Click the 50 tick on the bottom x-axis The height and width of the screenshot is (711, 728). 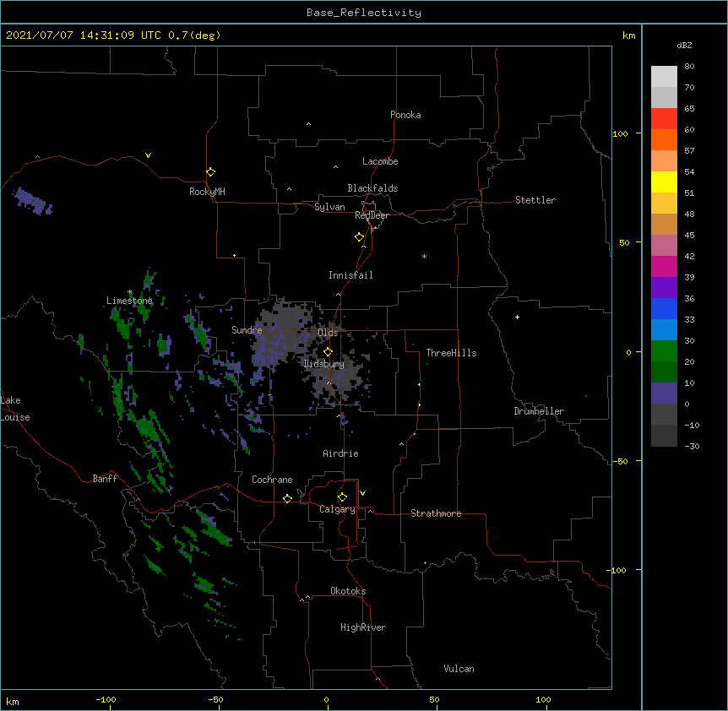pos(434,699)
